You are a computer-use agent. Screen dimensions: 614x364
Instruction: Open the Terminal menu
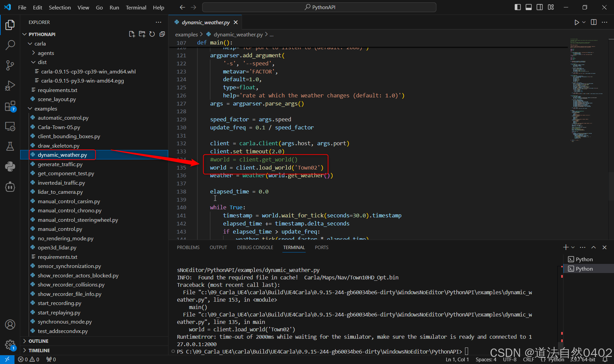(136, 7)
